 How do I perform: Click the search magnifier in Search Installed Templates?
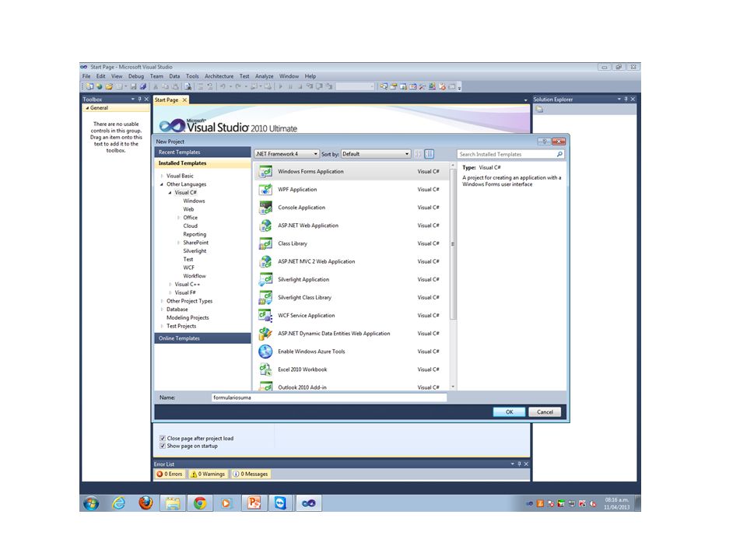[x=559, y=154]
